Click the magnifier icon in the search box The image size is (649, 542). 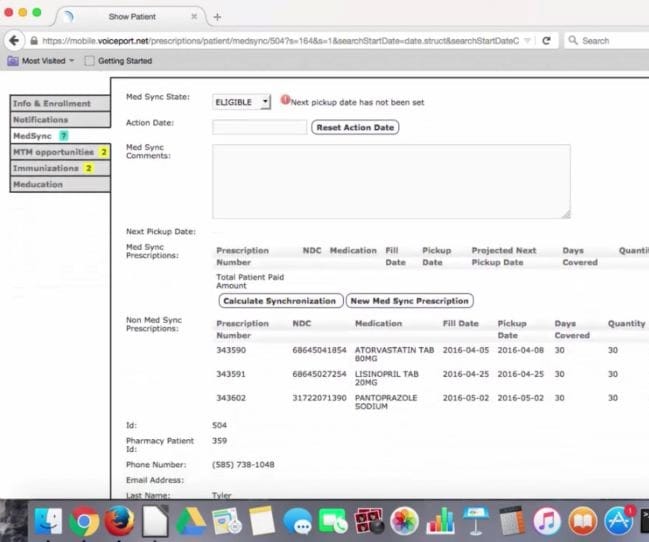pyautogui.click(x=573, y=40)
